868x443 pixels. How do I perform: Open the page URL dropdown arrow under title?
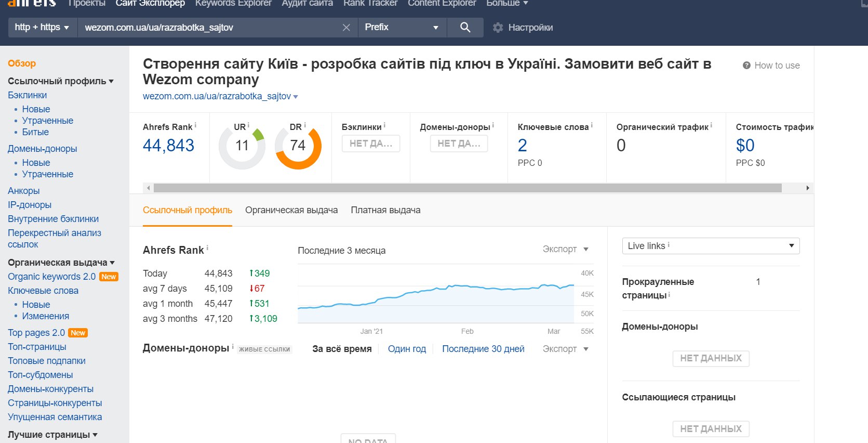point(296,97)
